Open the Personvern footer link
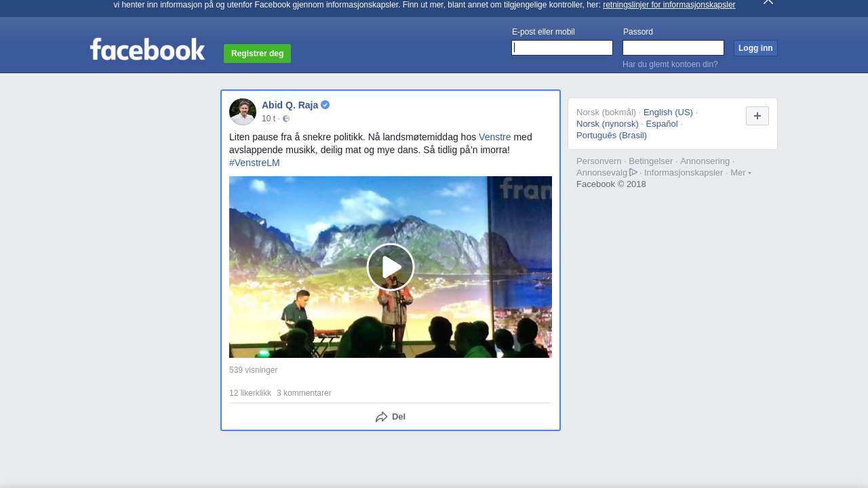Screen dimensions: 868x488 tap(599, 161)
